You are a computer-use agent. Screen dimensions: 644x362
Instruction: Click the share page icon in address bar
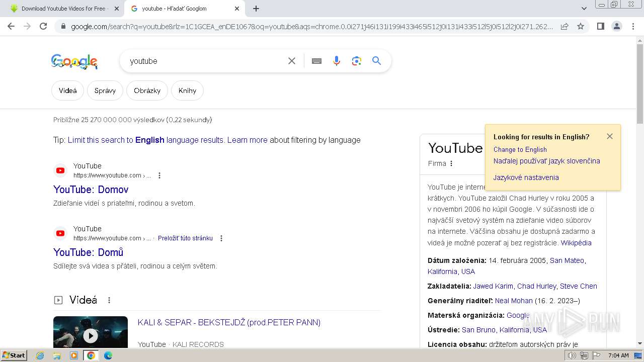tap(565, 26)
